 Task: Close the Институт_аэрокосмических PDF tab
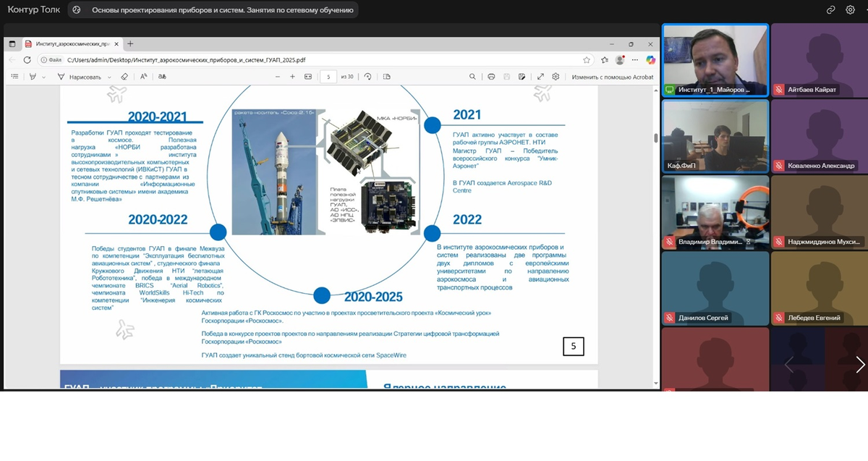point(116,44)
